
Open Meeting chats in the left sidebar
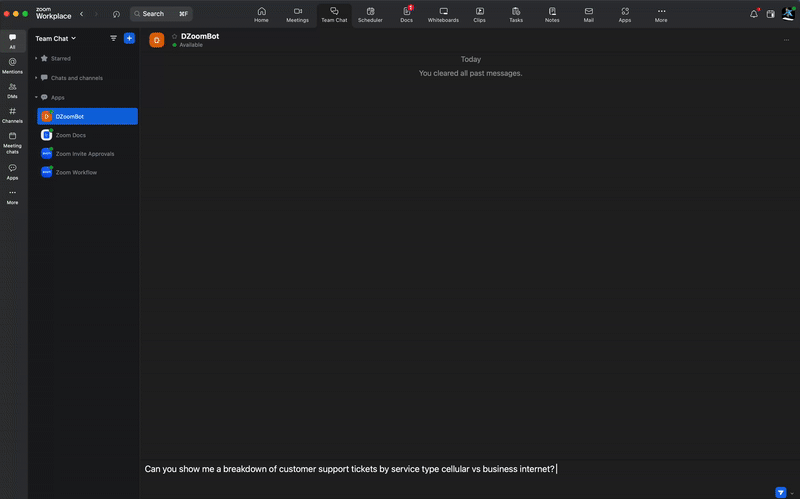pyautogui.click(x=12, y=143)
